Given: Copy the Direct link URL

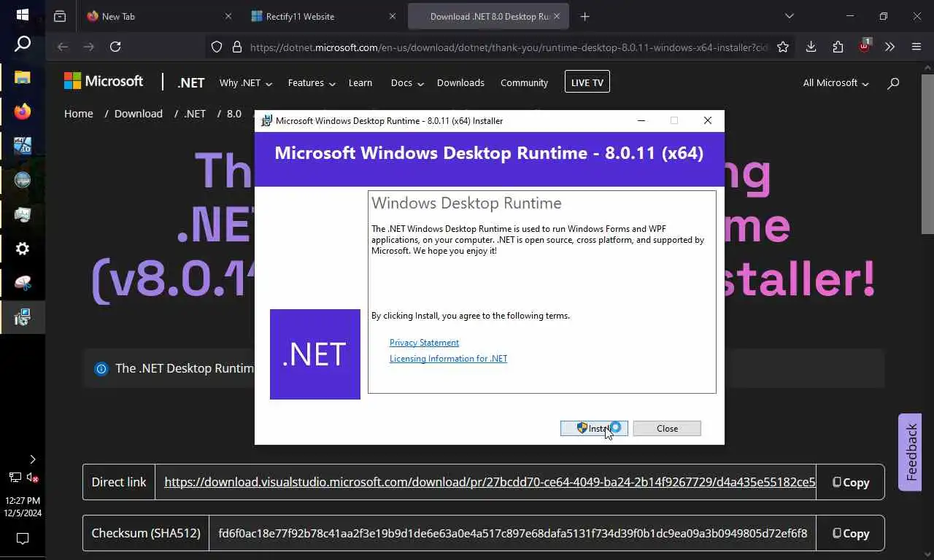Looking at the screenshot, I should (851, 482).
